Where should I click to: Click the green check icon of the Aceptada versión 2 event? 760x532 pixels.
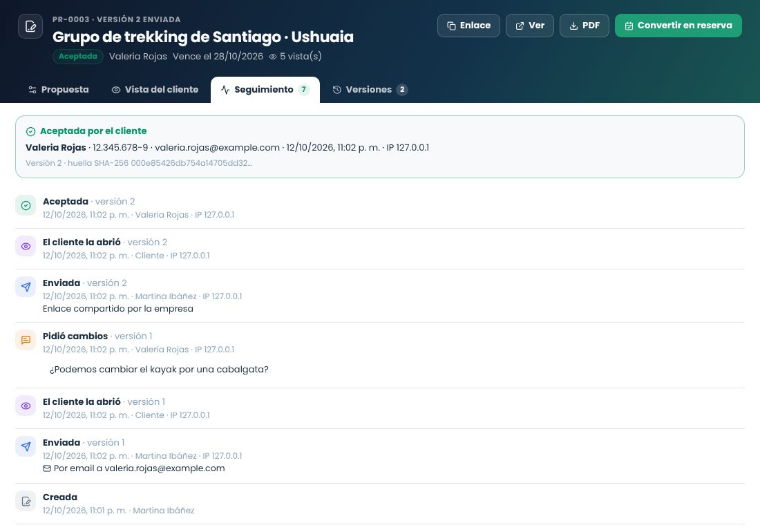[x=26, y=205]
